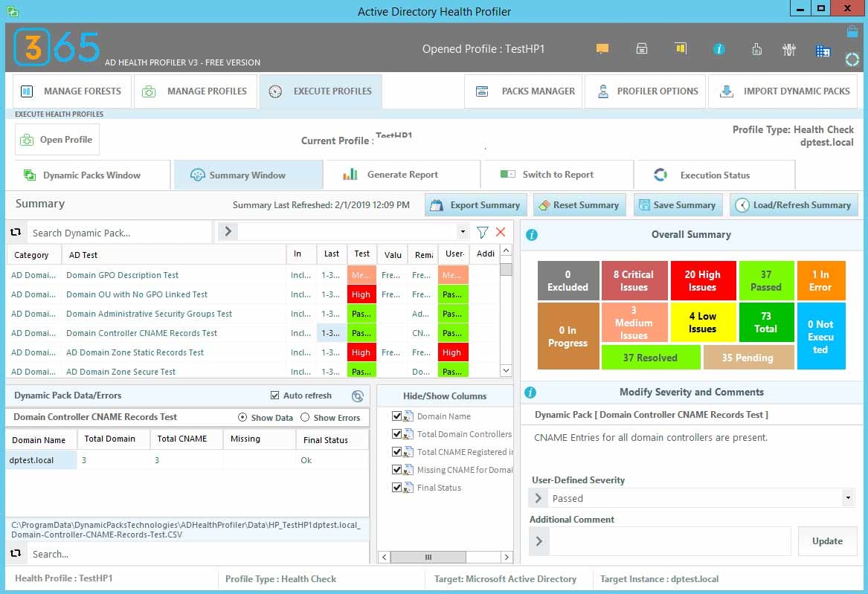
Task: Click columns panel horizontal scrollbar right arrow
Action: click(506, 557)
